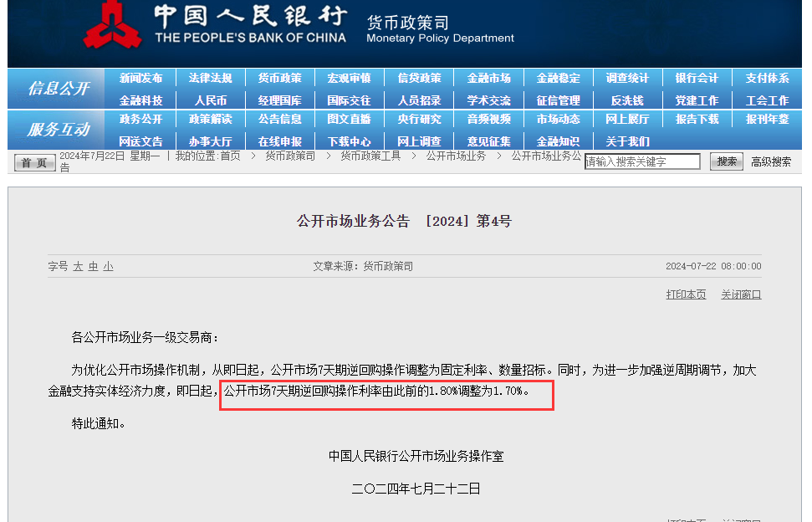
Task: Go to 下载中心 page
Action: point(349,141)
